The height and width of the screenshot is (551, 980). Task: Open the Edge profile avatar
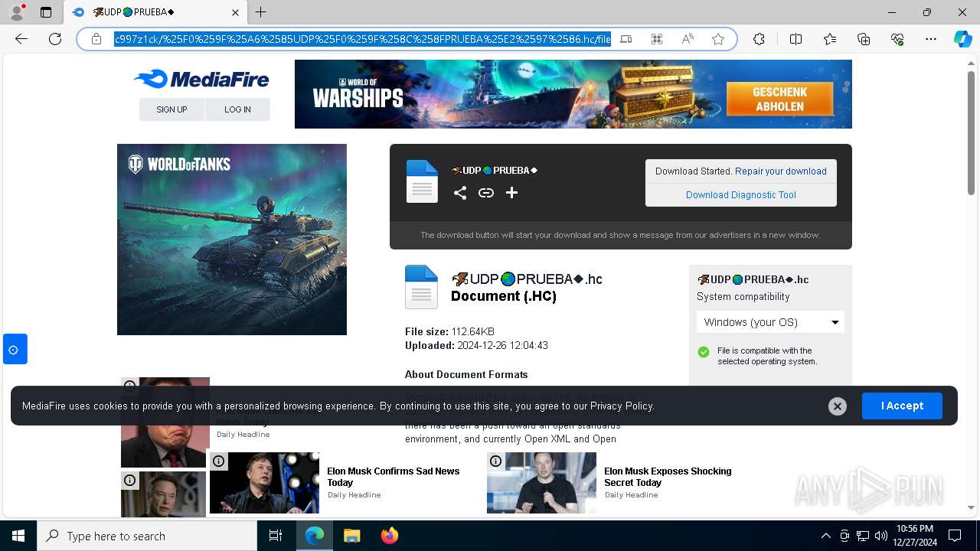[17, 12]
